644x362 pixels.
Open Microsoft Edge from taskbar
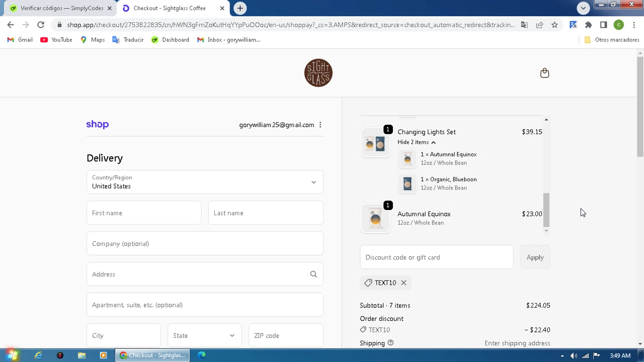coord(201,355)
